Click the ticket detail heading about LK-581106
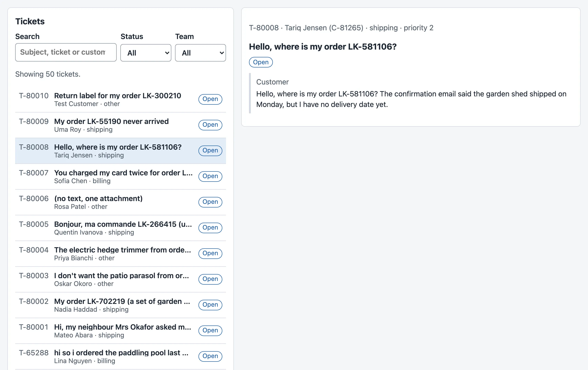 322,47
